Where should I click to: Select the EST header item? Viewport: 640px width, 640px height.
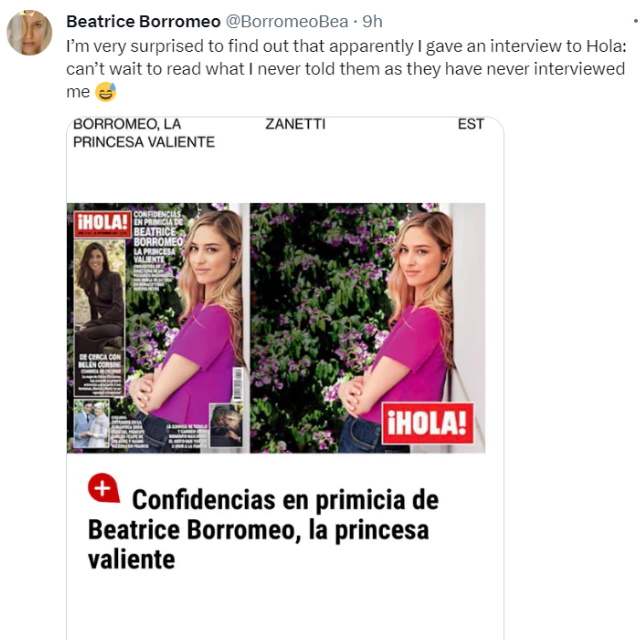click(471, 124)
